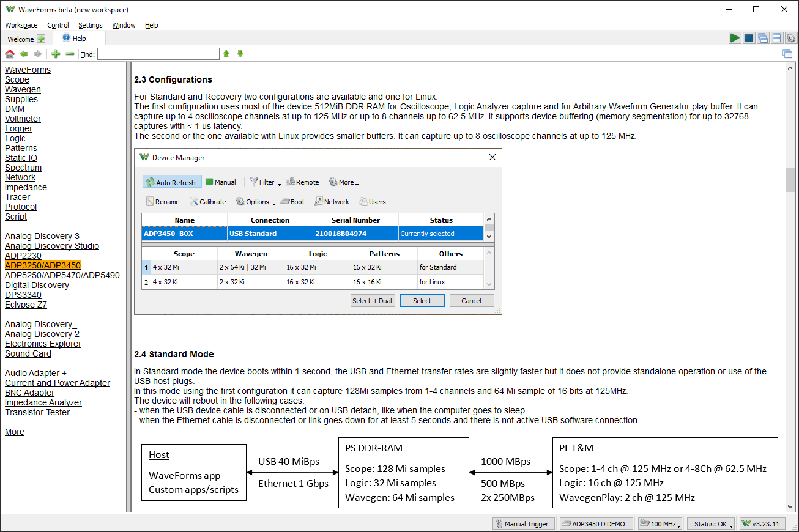The image size is (799, 532).
Task: Go to Help home page icon
Action: [10, 54]
